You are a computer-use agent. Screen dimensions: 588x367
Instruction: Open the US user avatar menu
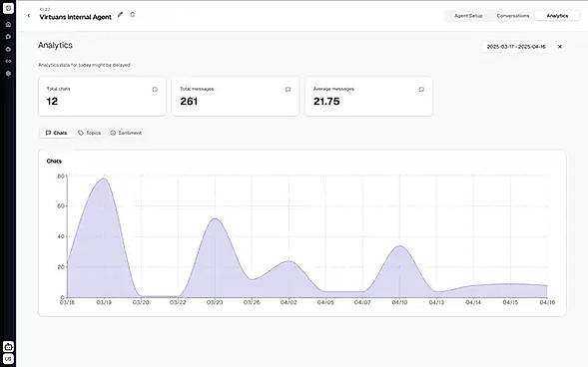pos(8,359)
